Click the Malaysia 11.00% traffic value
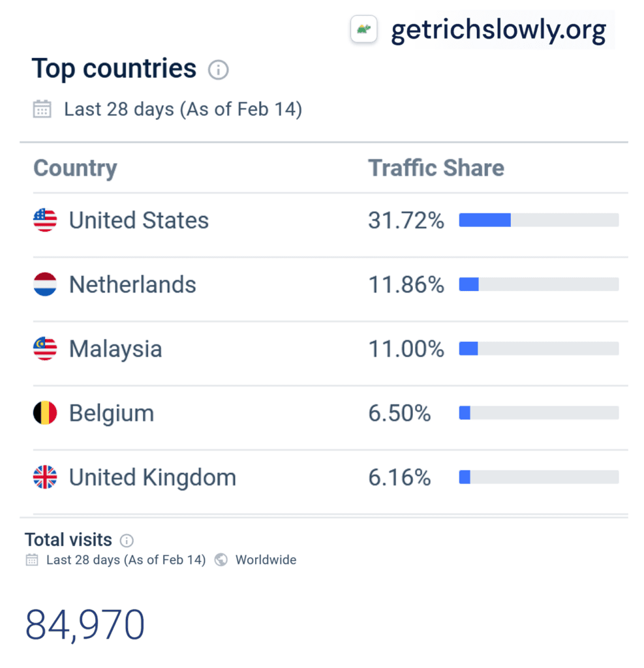644x668 pixels. point(406,349)
